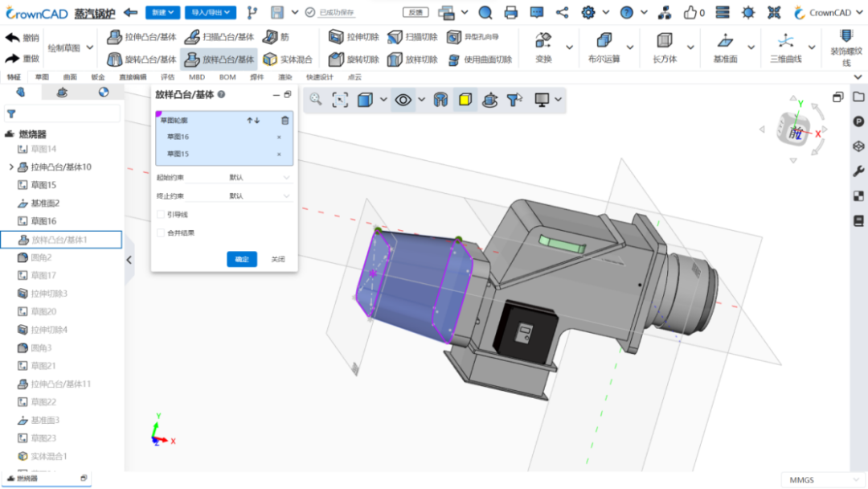Switch to the 直接编辑 ribbon tab

click(133, 77)
